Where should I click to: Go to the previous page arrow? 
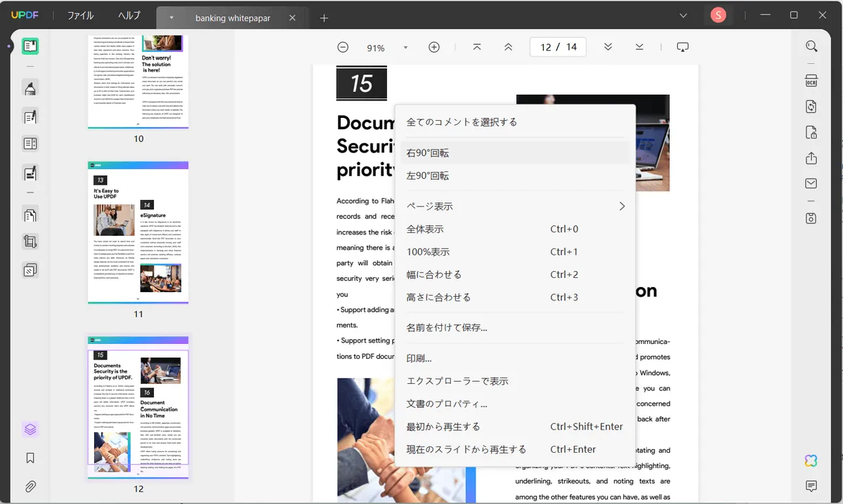[x=509, y=47]
